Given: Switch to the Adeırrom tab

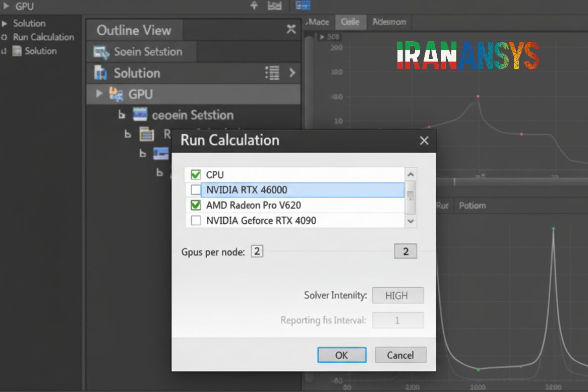Looking at the screenshot, I should tap(389, 22).
